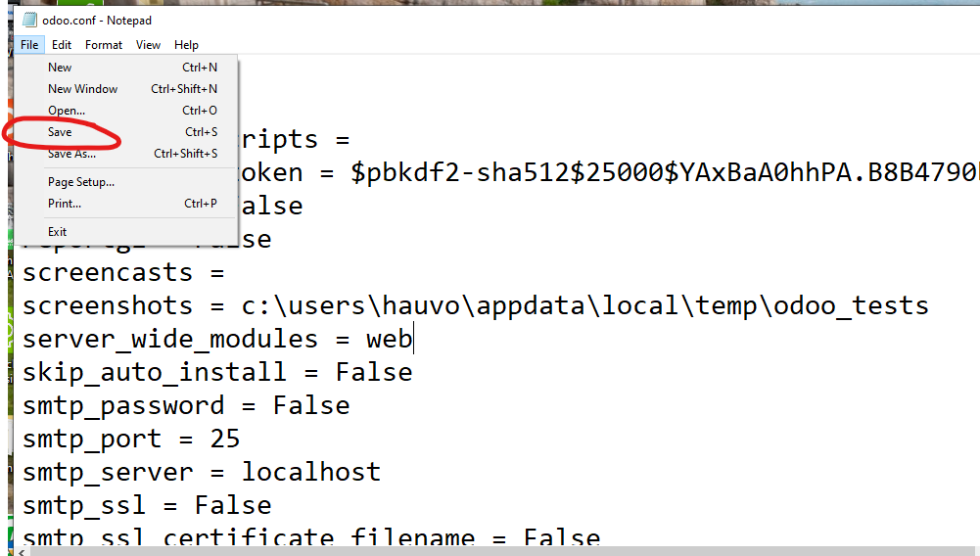The image size is (980, 556).
Task: Open the Format menu
Action: (104, 45)
